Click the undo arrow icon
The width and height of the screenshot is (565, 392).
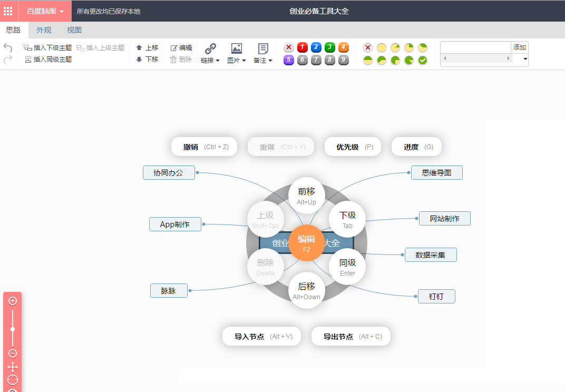coord(8,47)
